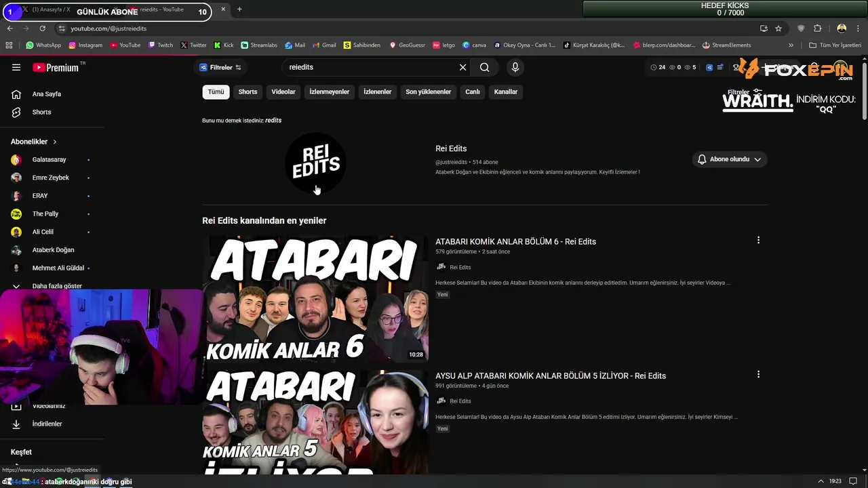Open the Filtreler extension toggle
The width and height of the screenshot is (868, 488).
220,67
